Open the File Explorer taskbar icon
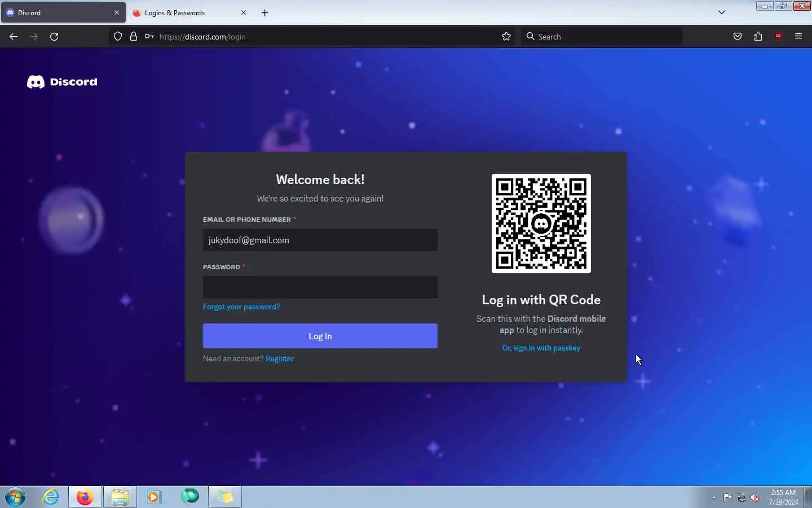This screenshot has height=508, width=812. 120,497
